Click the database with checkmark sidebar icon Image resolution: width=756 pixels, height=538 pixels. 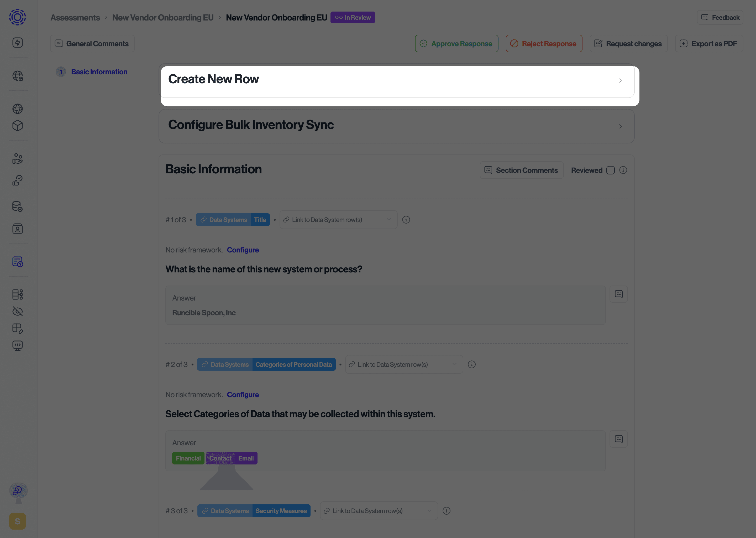pos(18,206)
